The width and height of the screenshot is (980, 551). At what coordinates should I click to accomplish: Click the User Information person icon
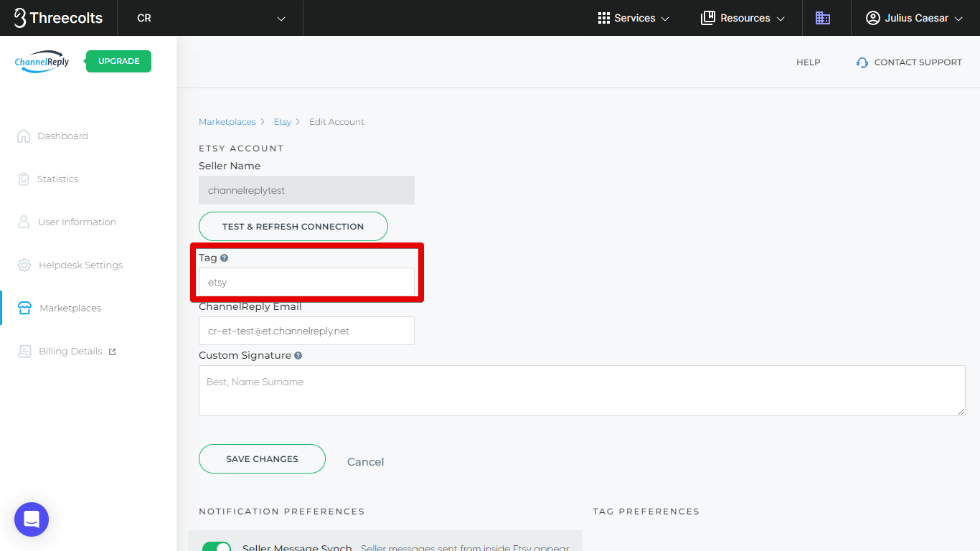[x=24, y=222]
